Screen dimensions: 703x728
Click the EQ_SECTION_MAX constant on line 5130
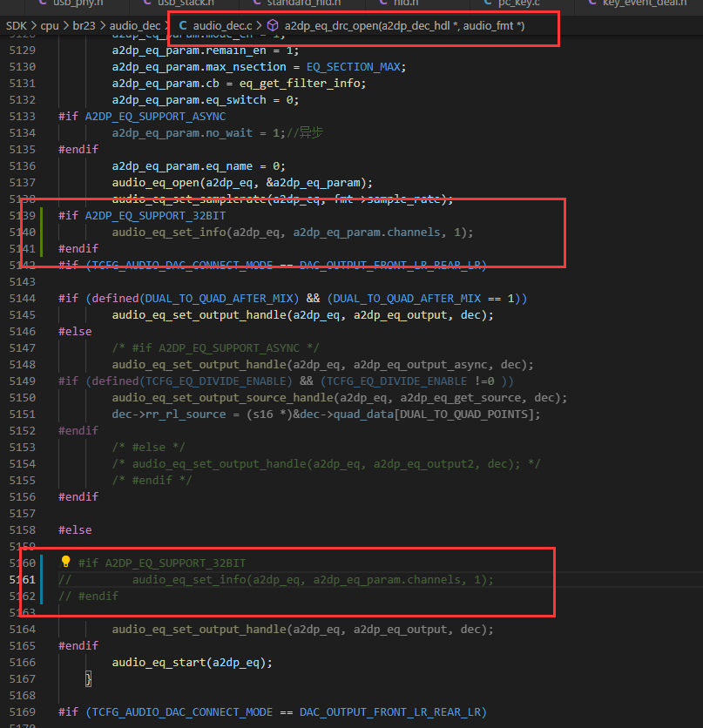coord(353,67)
